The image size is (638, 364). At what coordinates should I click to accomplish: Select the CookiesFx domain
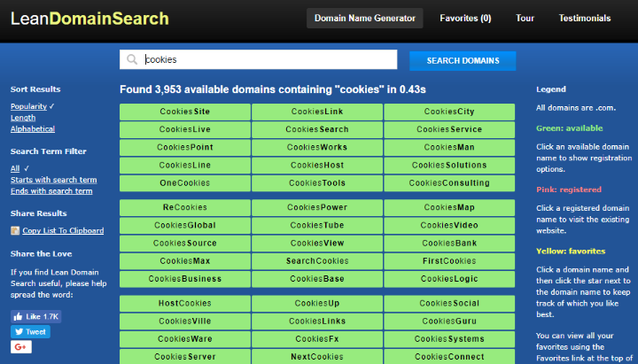[317, 339]
